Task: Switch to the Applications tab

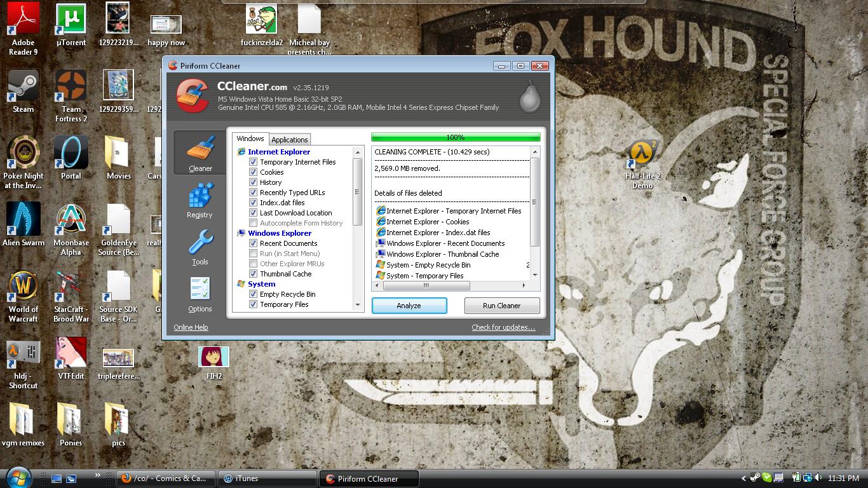Action: pos(290,140)
